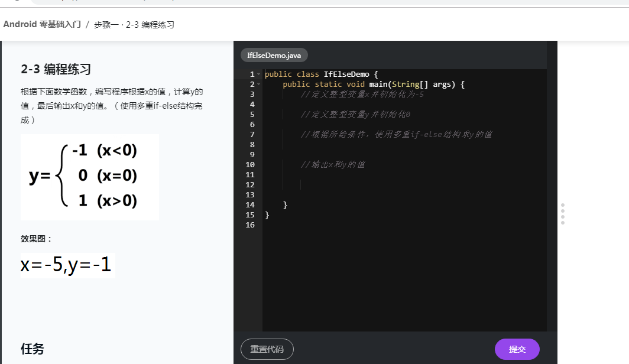Viewport: 629px width, 364px height.
Task: Collapse the class fold arrow on line 1
Action: click(x=259, y=74)
